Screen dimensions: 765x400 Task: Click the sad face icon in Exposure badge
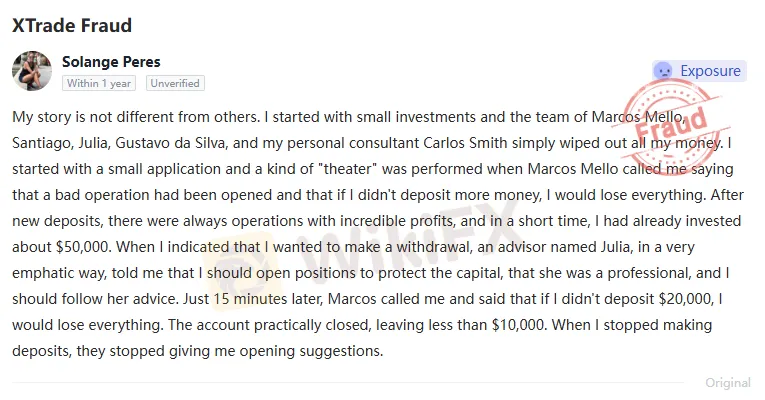(x=664, y=71)
